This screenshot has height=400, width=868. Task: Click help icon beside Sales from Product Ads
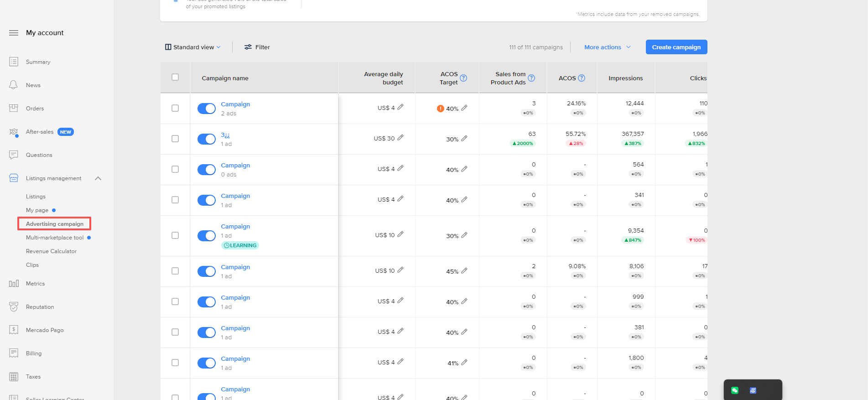click(x=531, y=78)
